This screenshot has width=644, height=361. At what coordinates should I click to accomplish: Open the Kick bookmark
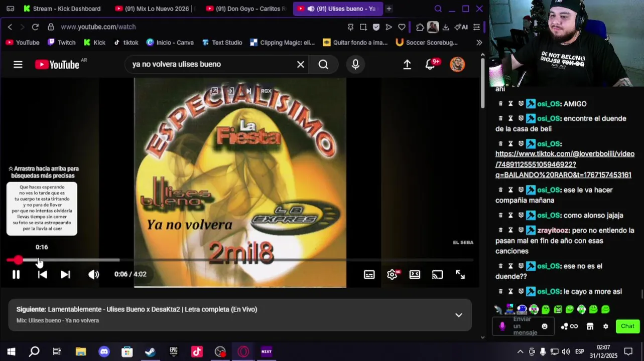[x=94, y=43]
